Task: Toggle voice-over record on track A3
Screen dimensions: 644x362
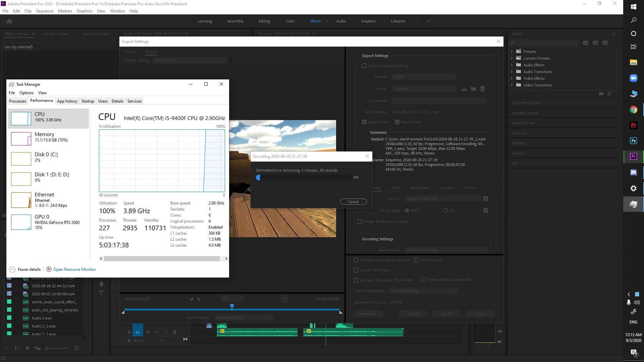Action: click(175, 332)
